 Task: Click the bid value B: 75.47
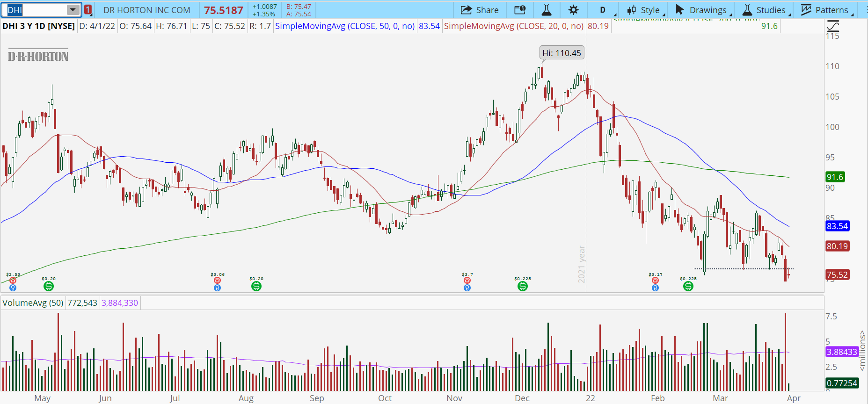tap(299, 7)
